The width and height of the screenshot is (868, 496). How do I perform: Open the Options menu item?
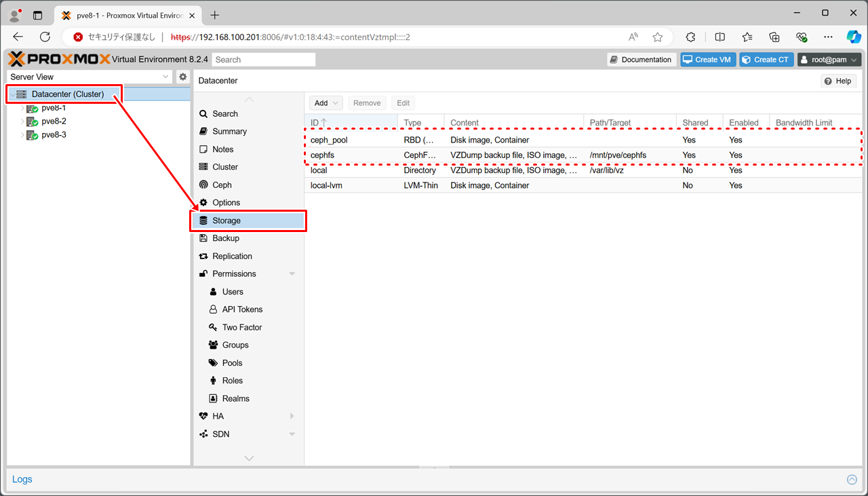(226, 202)
